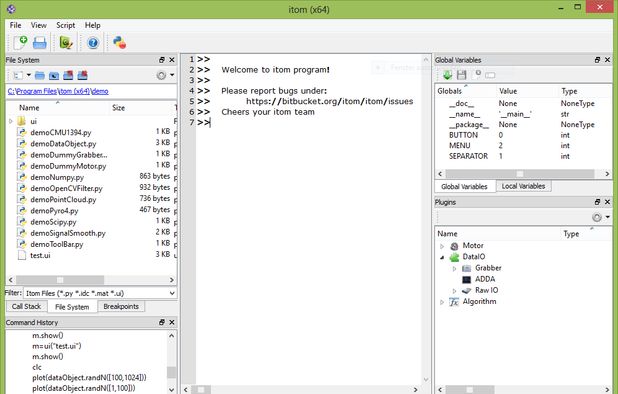Float the Global Variables panel

pyautogui.click(x=597, y=60)
